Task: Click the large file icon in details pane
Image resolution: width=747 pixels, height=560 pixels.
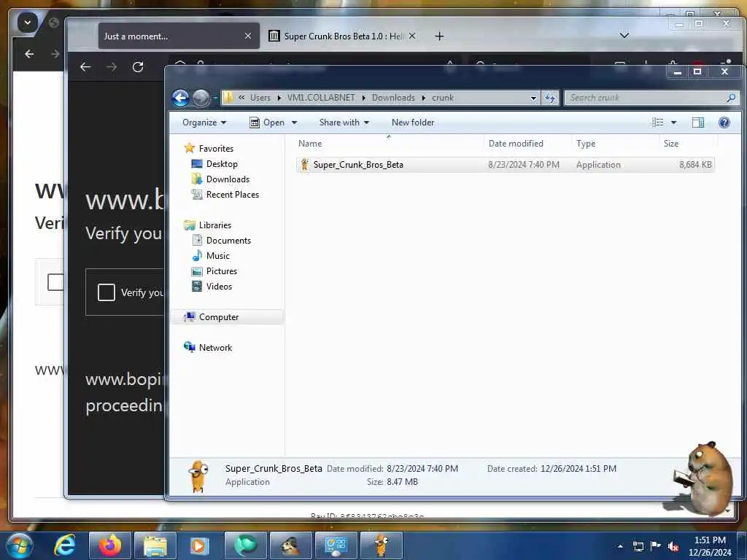Action: [x=198, y=476]
